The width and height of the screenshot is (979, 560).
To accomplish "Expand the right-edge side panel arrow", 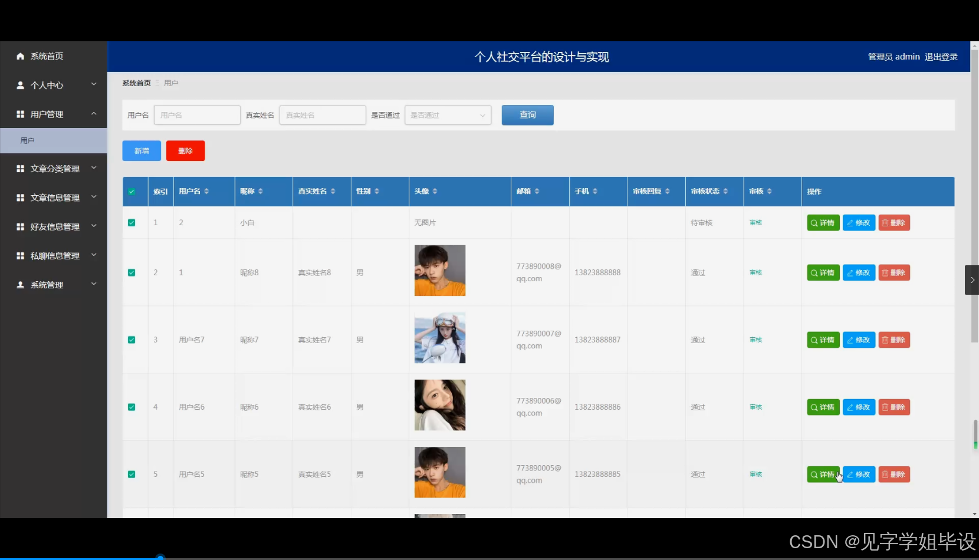I will point(972,280).
